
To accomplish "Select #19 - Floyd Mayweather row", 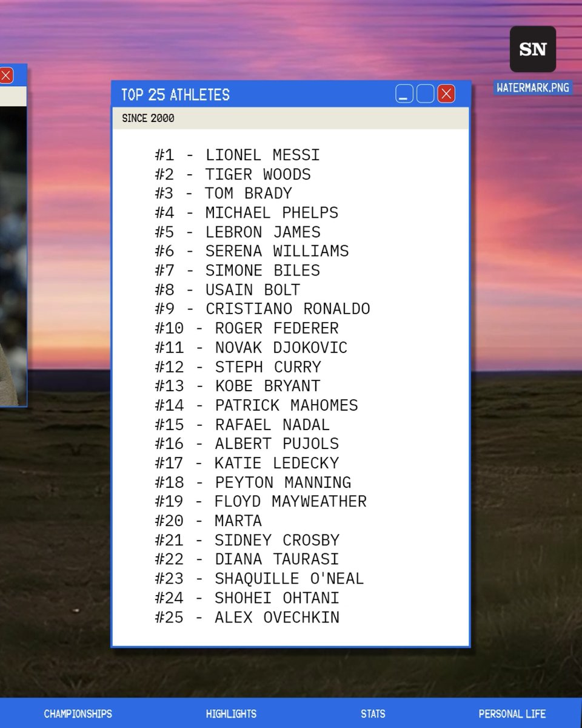I will tap(261, 502).
